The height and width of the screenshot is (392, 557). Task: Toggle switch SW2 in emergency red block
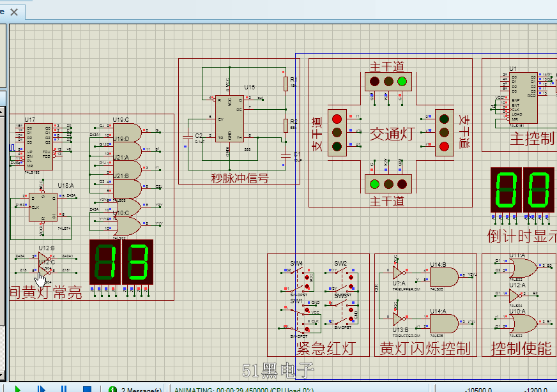click(341, 280)
